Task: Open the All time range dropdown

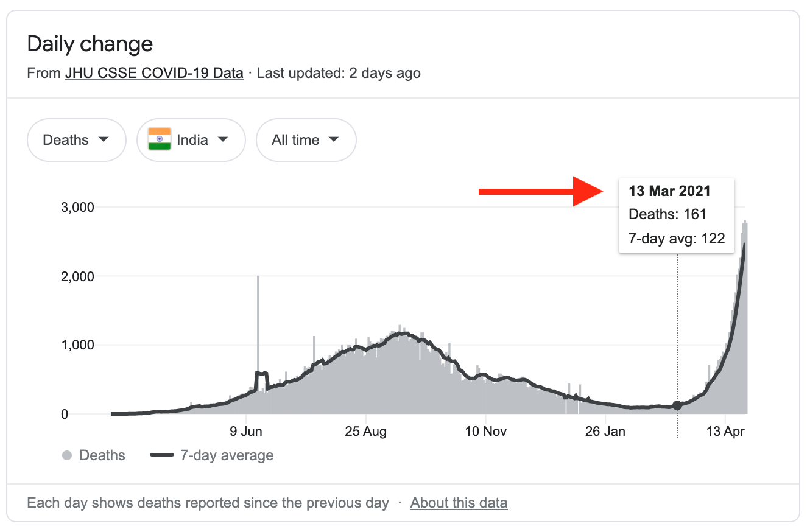Action: 306,140
